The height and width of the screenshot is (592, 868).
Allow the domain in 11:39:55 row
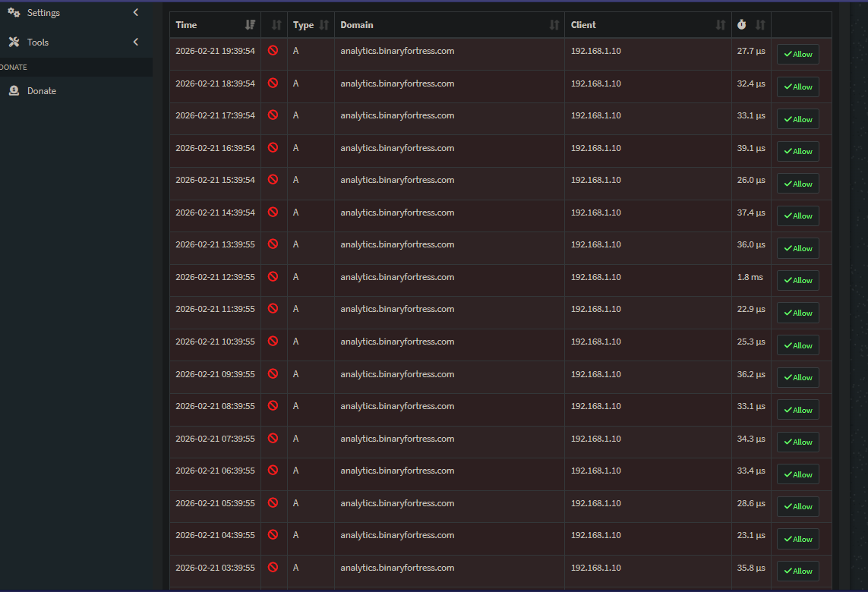[x=797, y=313]
